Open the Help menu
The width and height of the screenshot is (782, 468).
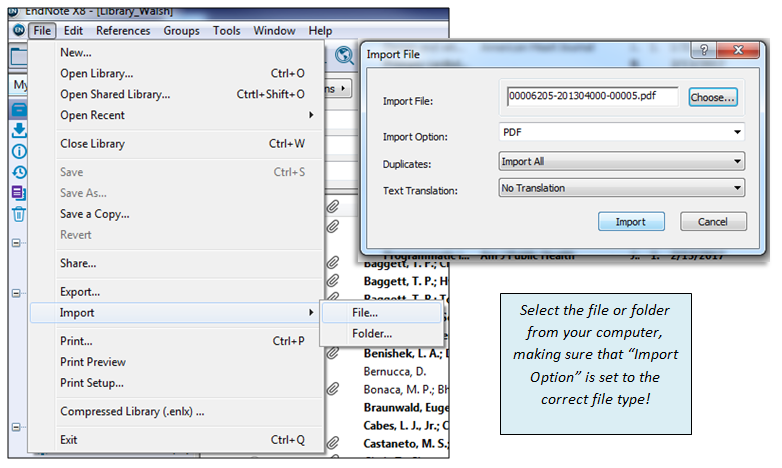pos(320,31)
